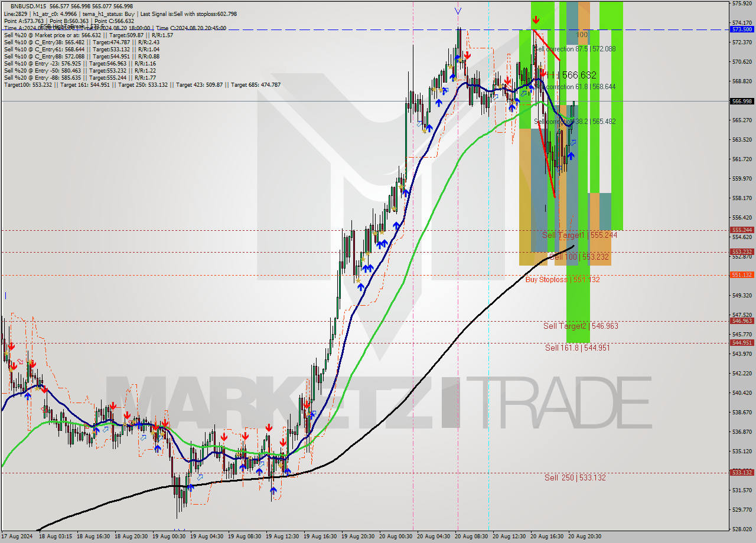Click the 549.320 price axis value
Viewport: 756px width, 543px height.
point(742,296)
